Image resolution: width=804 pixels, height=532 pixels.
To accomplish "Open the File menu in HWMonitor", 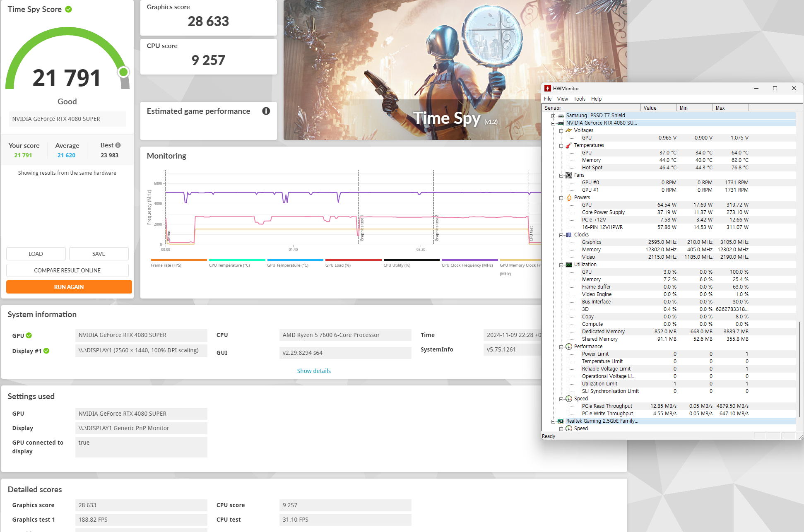I will tap(548, 99).
